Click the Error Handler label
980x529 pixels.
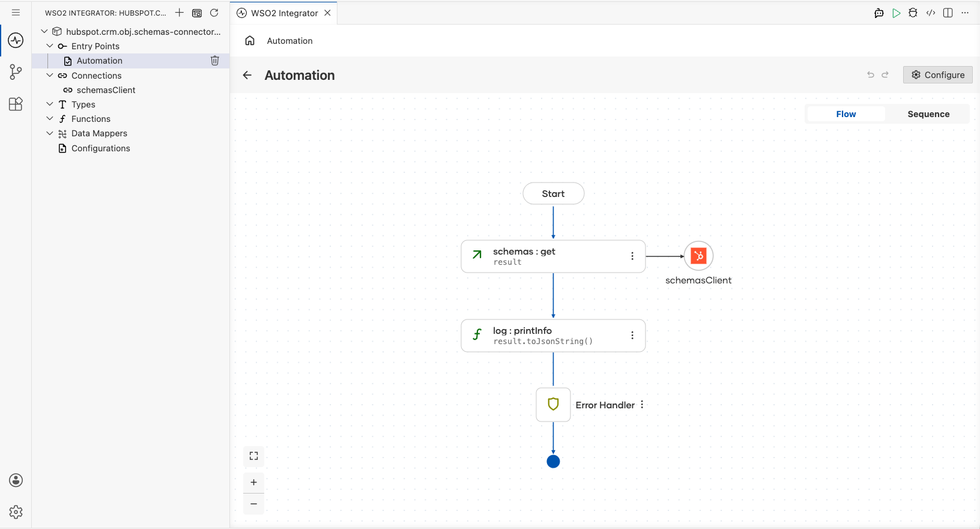(x=605, y=405)
